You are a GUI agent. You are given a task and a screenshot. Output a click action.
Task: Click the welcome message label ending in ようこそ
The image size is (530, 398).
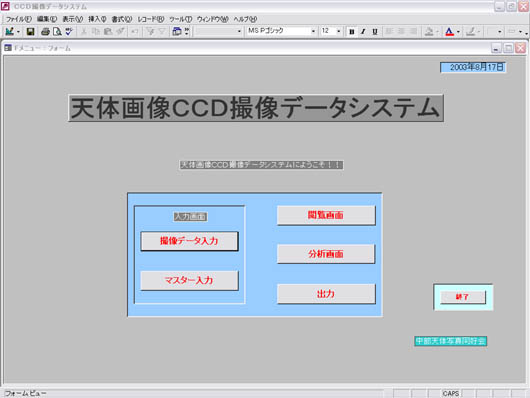(261, 165)
